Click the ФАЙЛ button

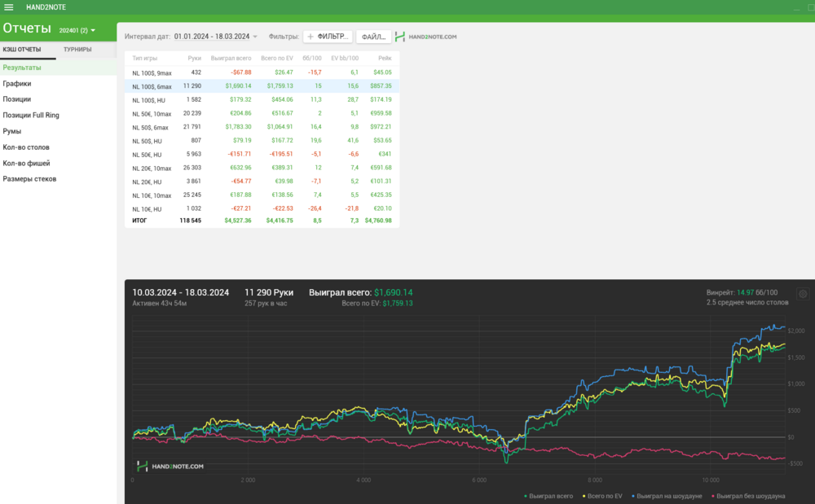[373, 37]
